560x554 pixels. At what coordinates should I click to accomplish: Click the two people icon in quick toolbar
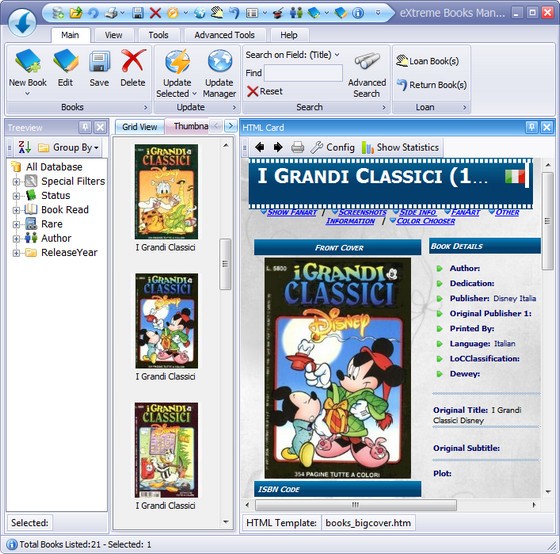pyautogui.click(x=296, y=13)
